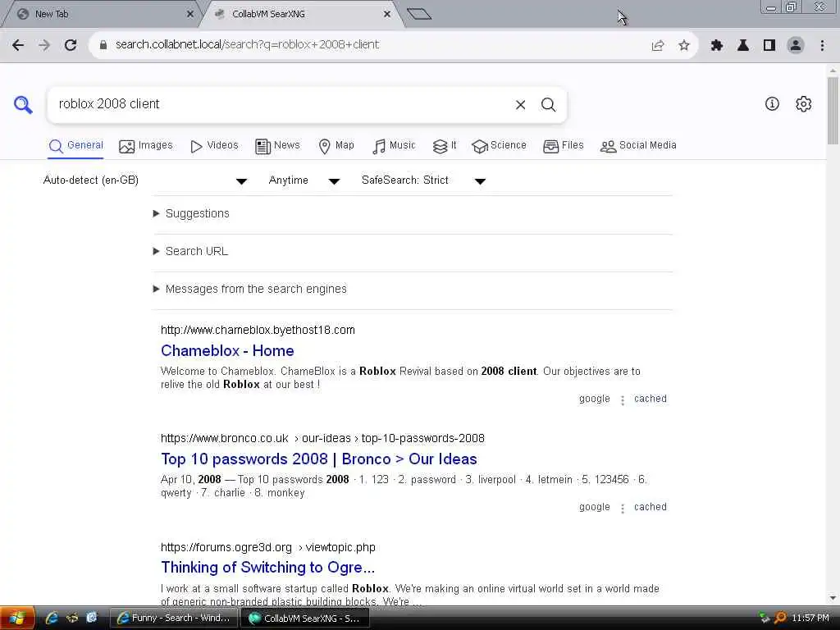Switch to the IT category
Viewport: 840px width, 630px height.
444,146
